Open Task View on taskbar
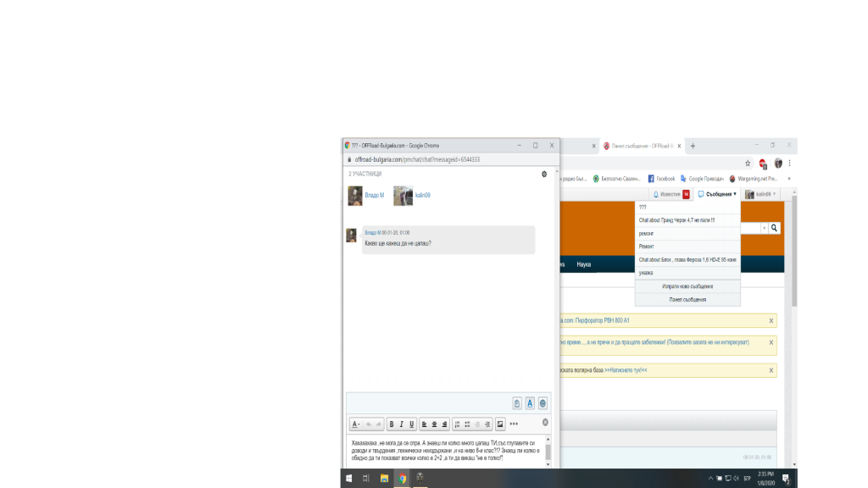 [366, 478]
